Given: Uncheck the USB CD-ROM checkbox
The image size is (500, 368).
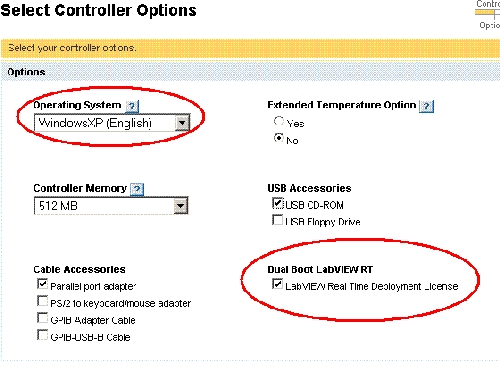Looking at the screenshot, I should (278, 203).
